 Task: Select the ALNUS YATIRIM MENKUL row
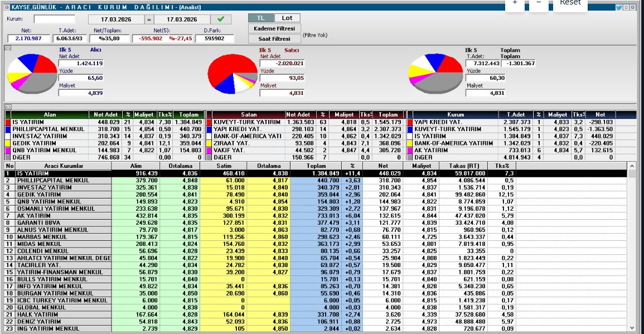pos(316,230)
